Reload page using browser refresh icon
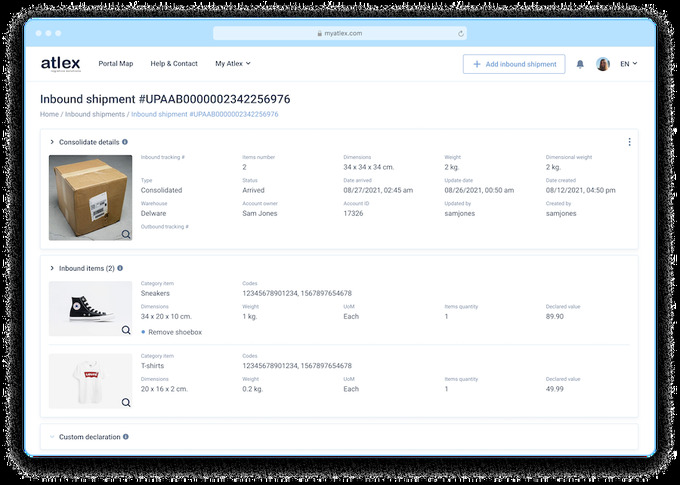The image size is (680, 485). [x=461, y=33]
